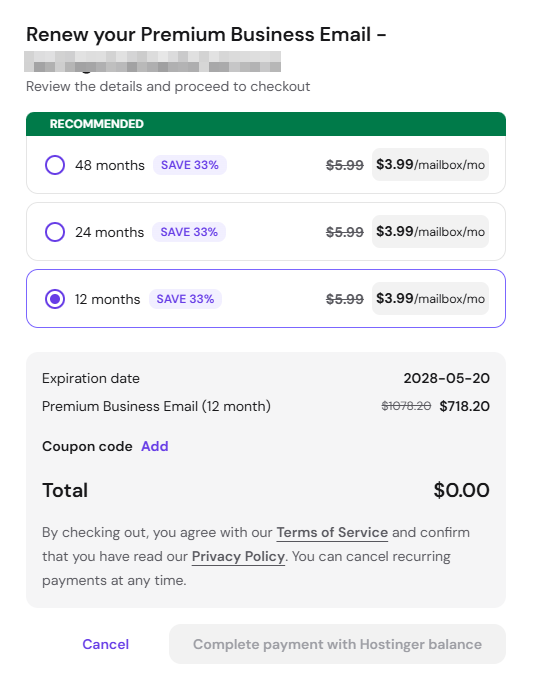The height and width of the screenshot is (699, 538).
Task: Click the $718.20 discounted price
Action: tap(464, 406)
